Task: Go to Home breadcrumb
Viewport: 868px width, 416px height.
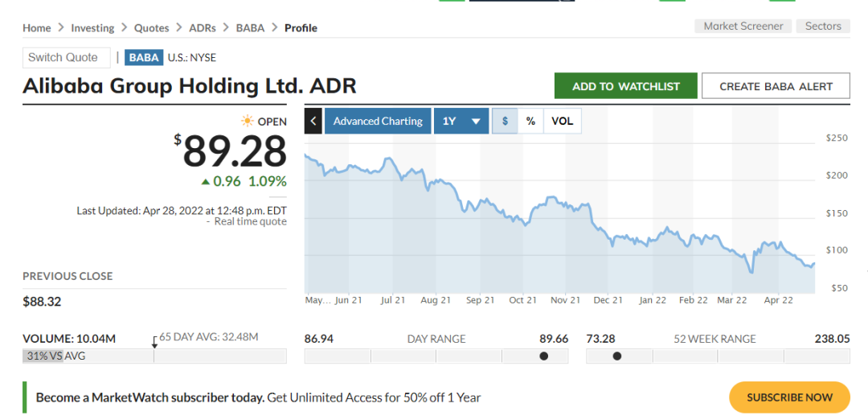Action: click(36, 27)
